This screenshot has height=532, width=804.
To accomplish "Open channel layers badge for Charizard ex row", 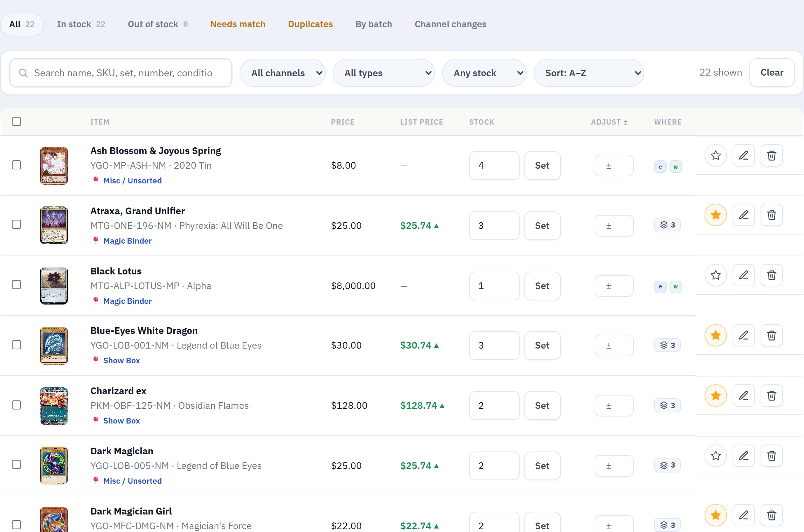I will point(667,405).
